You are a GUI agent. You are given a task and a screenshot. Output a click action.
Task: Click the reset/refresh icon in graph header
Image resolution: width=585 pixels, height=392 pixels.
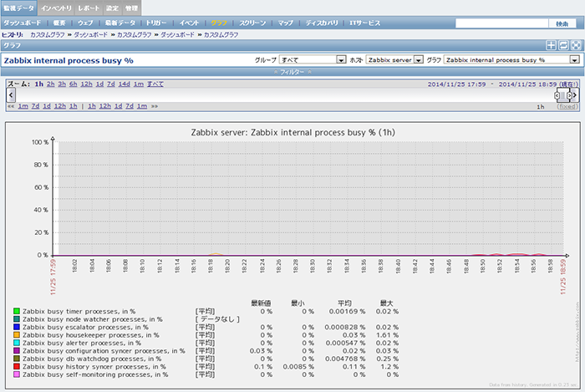point(563,45)
